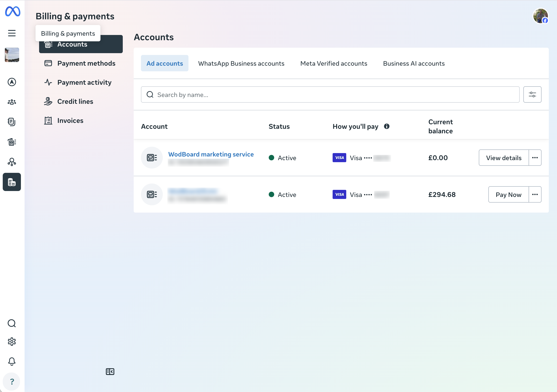Click the Visa logo in the £0.00 row
Screen dimensions: 557x392
click(339, 158)
